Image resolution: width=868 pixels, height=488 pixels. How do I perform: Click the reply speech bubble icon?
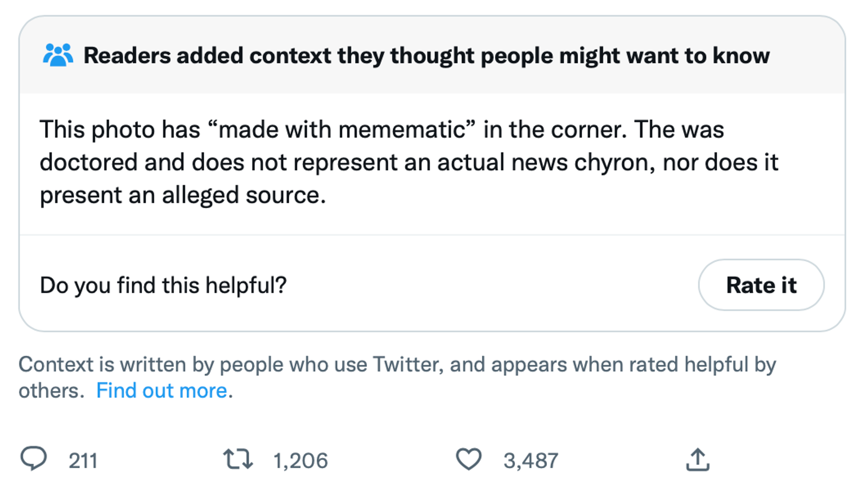[34, 459]
